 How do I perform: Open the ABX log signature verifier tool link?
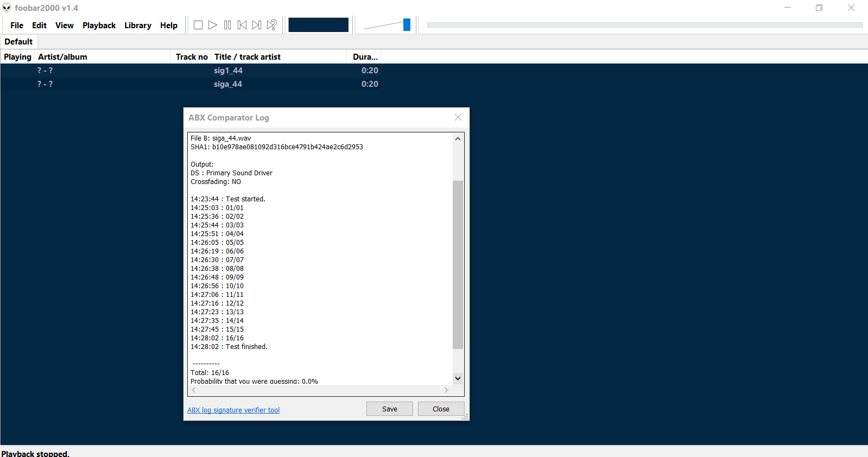pyautogui.click(x=233, y=410)
